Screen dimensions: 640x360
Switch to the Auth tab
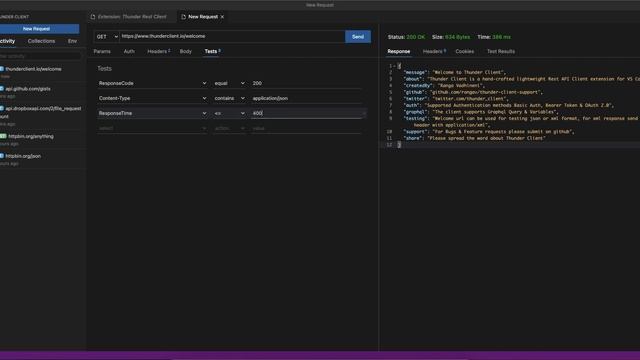pos(129,51)
